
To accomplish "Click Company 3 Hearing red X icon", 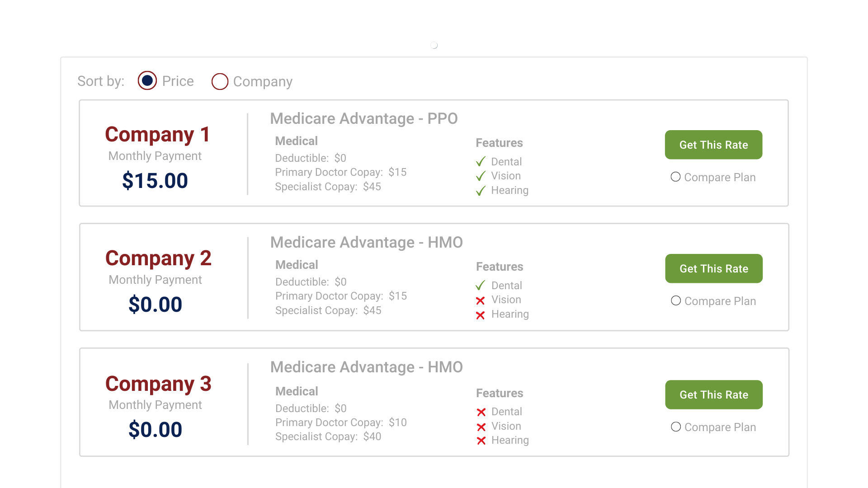I will point(481,441).
